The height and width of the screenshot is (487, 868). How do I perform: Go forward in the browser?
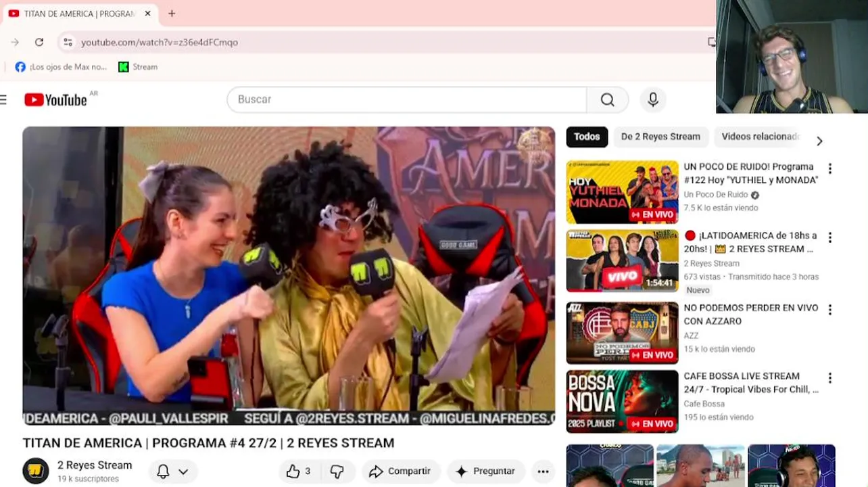point(15,42)
